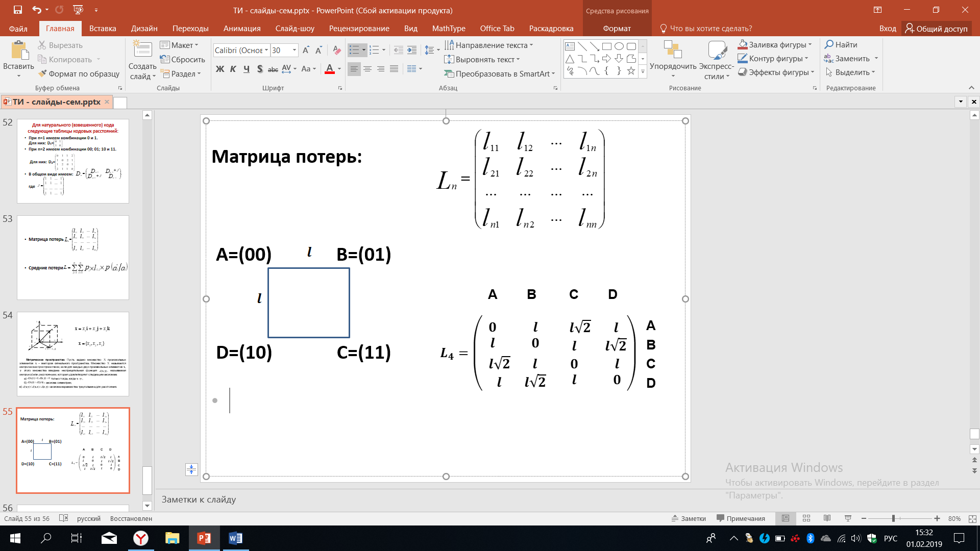Screen dimensions: 980x551
Task: Select the oval shape in shapes gallery
Action: pos(619,46)
